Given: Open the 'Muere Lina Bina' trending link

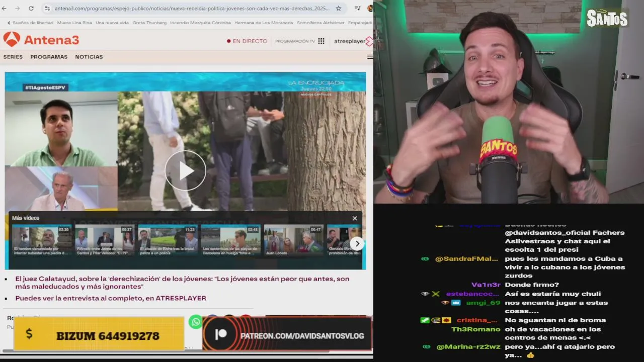Looking at the screenshot, I should (74, 23).
